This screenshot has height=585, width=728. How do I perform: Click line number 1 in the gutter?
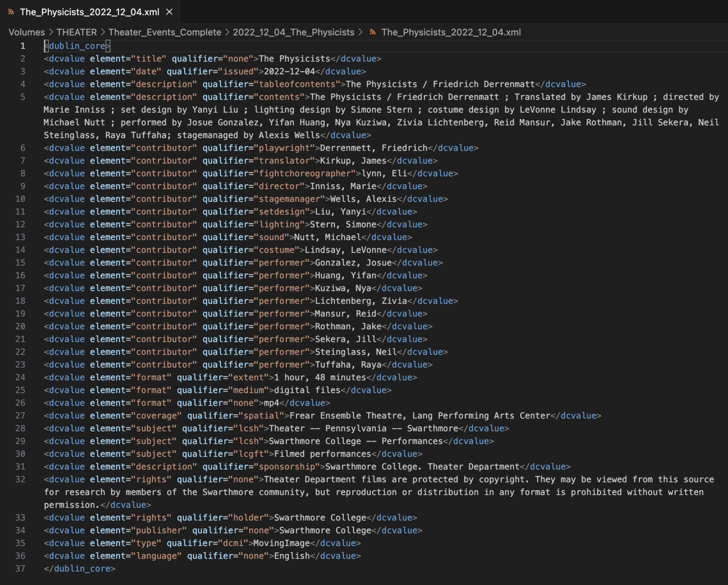23,46
